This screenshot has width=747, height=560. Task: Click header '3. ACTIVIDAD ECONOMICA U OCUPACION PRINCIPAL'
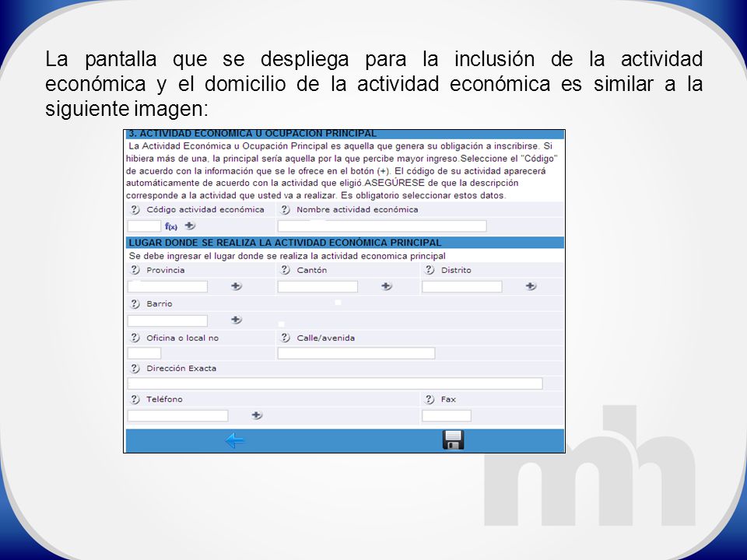[x=253, y=135]
